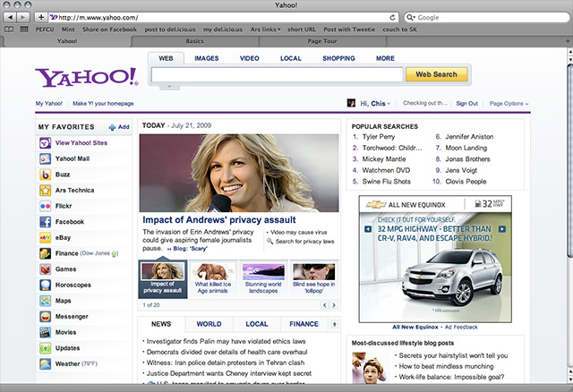Open the My Yahoo! link
This screenshot has height=392, width=573.
tap(49, 104)
